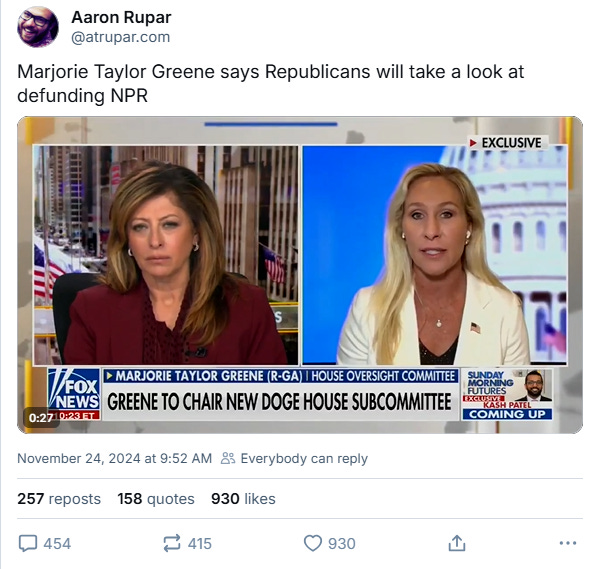Like the post with heart icon

tap(313, 543)
